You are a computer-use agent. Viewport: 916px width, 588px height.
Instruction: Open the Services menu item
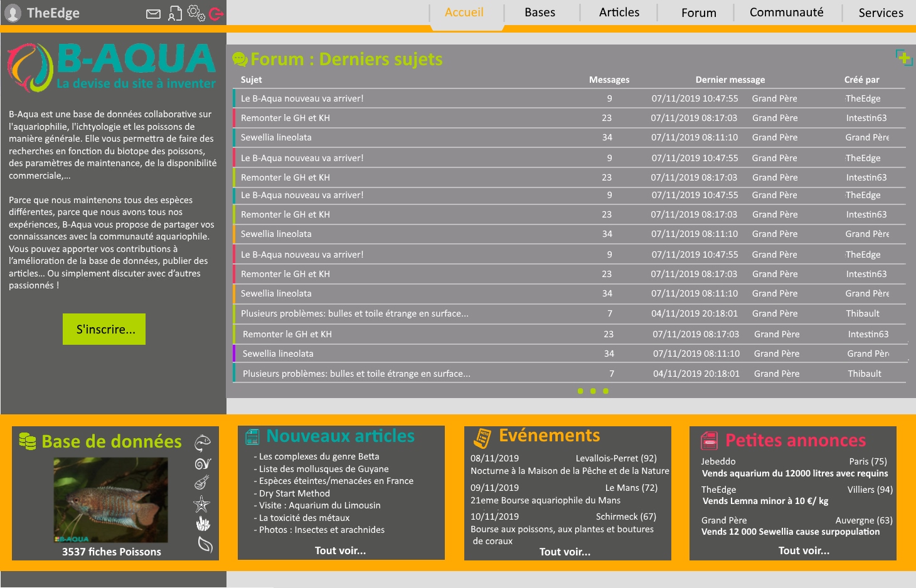881,13
